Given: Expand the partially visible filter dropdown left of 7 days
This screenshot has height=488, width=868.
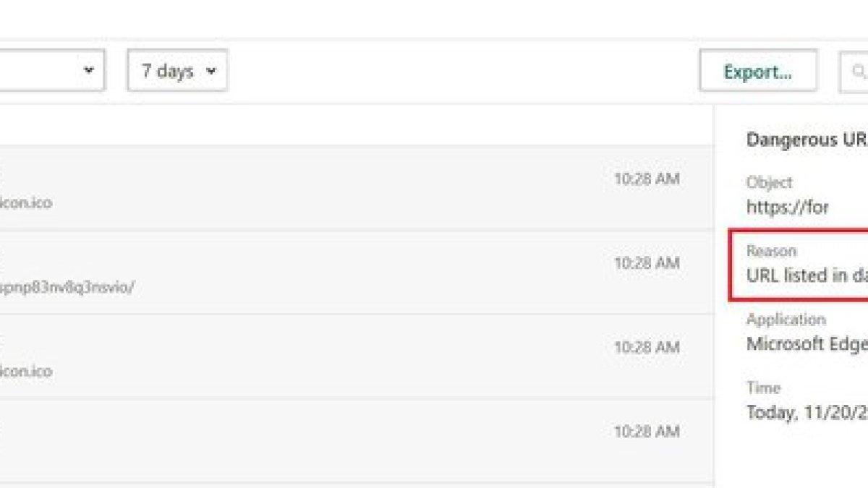Looking at the screenshot, I should (52, 71).
